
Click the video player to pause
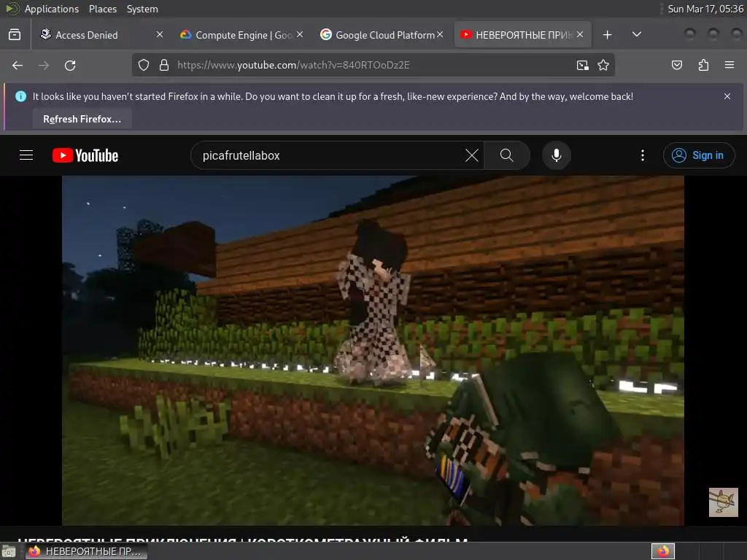[x=373, y=351]
